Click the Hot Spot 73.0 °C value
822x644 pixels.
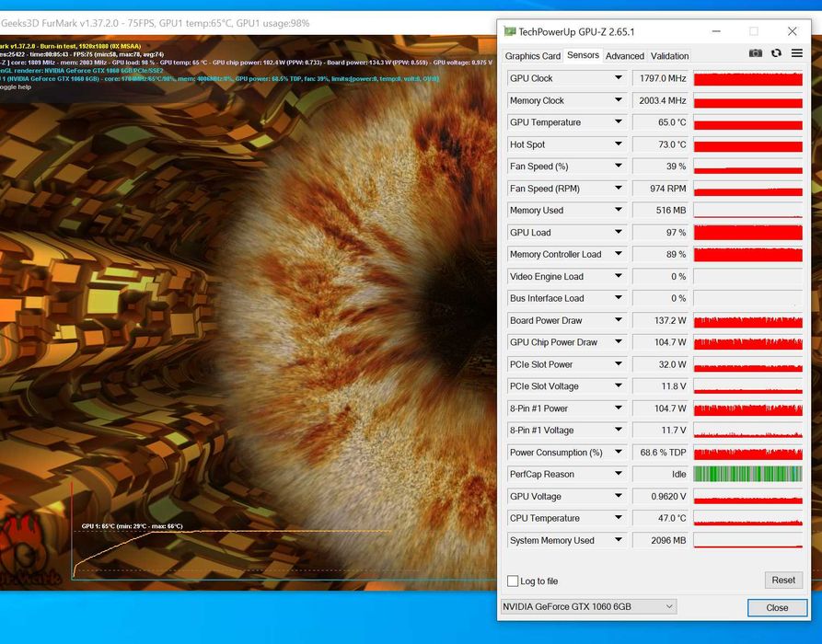pos(661,144)
